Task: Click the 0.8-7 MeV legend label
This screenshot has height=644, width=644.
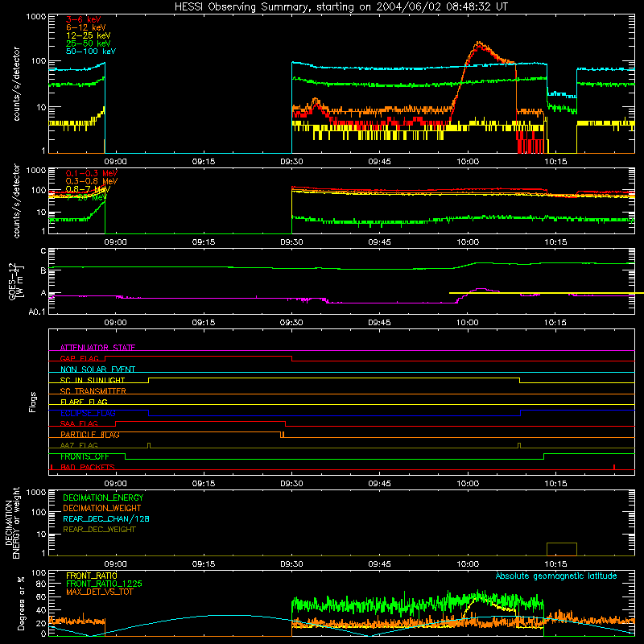Action: pos(88,189)
